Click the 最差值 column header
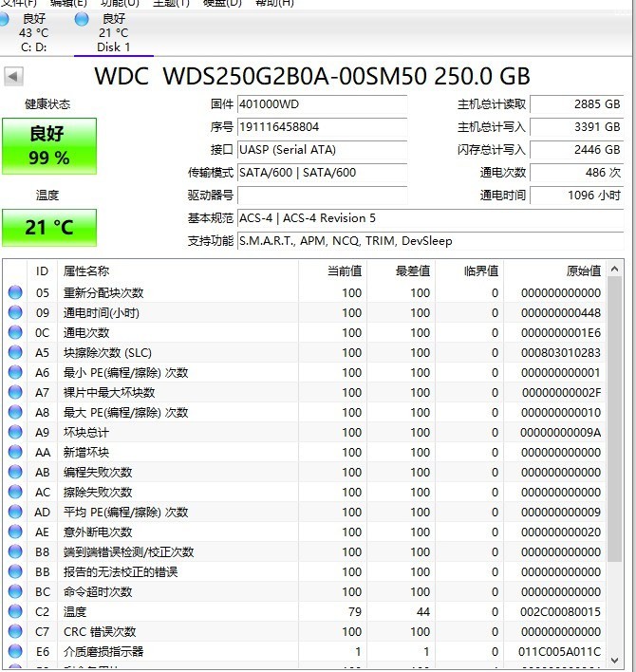This screenshot has width=636, height=672. (x=401, y=271)
